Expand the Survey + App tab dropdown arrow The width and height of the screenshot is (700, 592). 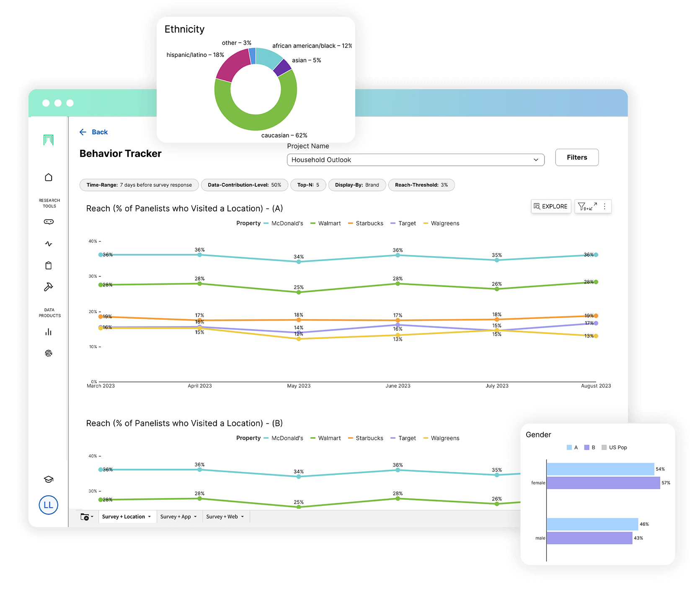[195, 517]
